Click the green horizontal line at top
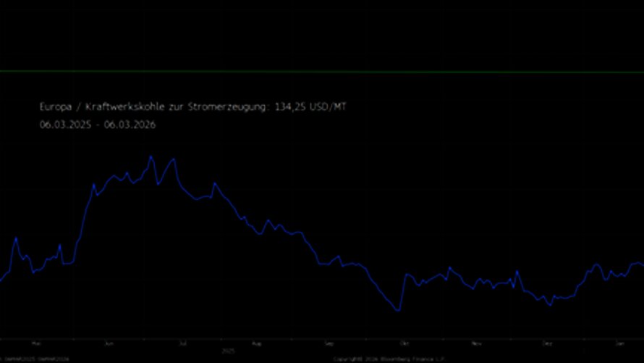 click(322, 71)
